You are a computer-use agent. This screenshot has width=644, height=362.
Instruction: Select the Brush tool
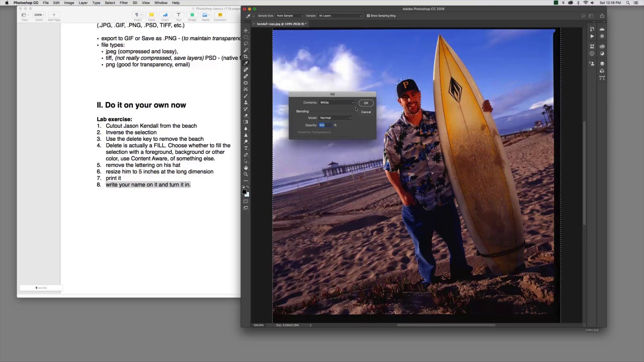click(246, 96)
